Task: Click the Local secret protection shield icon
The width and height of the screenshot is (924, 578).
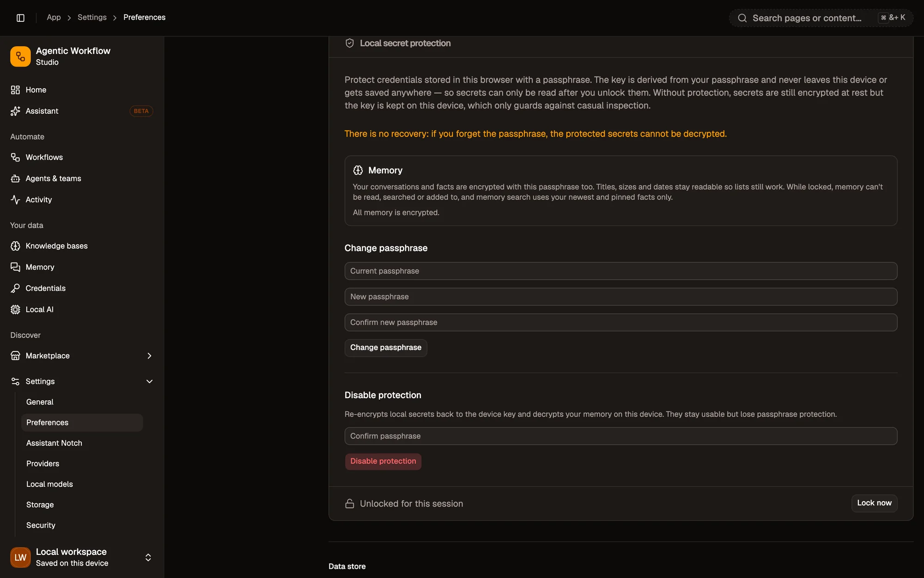Action: coord(350,43)
